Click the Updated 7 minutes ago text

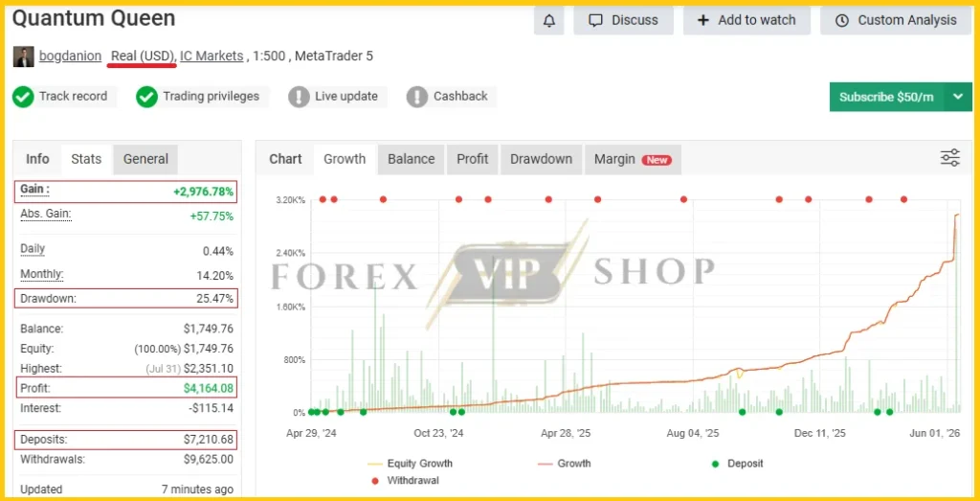click(x=127, y=490)
